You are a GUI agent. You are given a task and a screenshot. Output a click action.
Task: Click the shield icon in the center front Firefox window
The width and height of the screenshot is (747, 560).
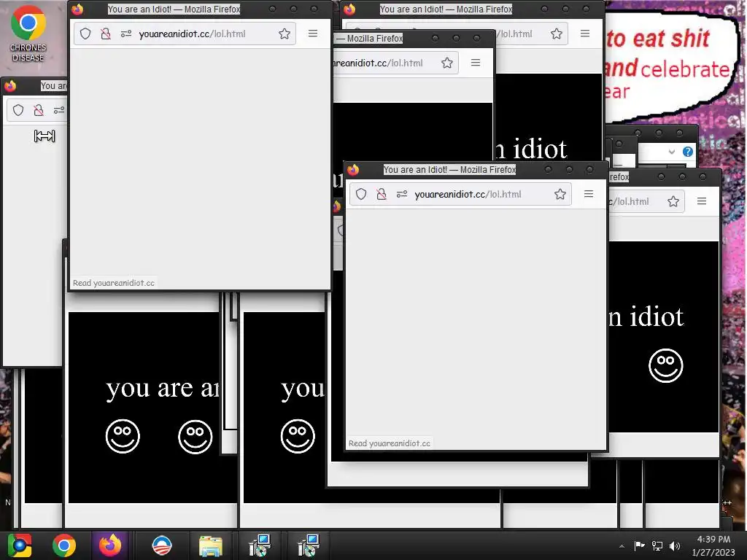coord(361,194)
